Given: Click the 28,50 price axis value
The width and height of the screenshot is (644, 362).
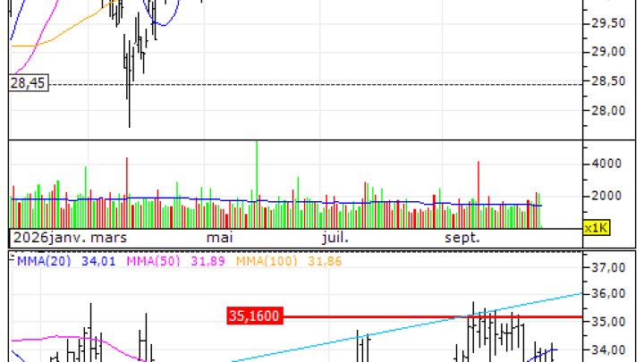Looking at the screenshot, I should (608, 81).
